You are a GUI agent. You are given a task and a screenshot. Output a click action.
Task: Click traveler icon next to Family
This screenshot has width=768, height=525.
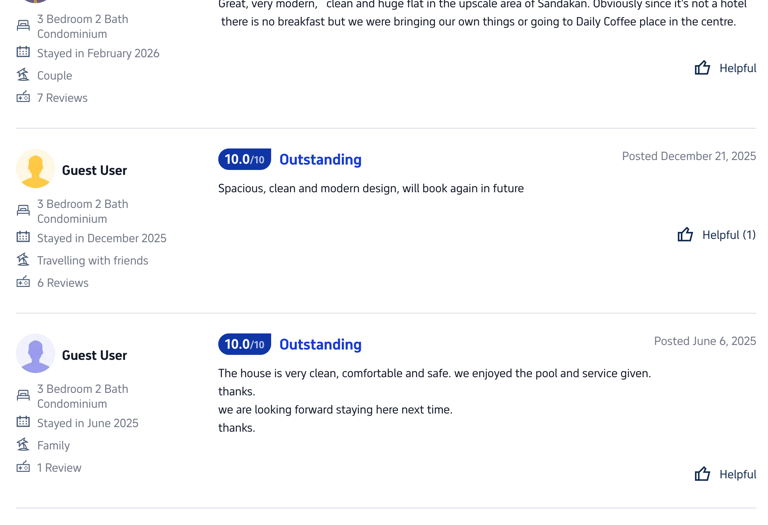tap(23, 445)
